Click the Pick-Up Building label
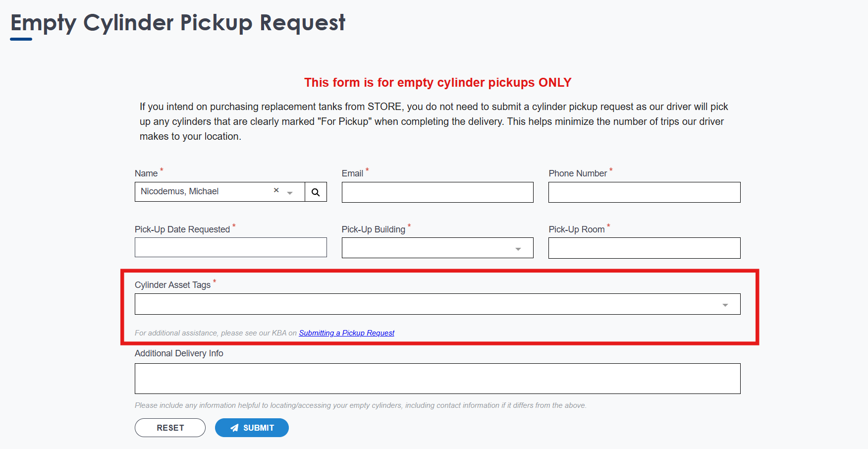 (x=373, y=229)
